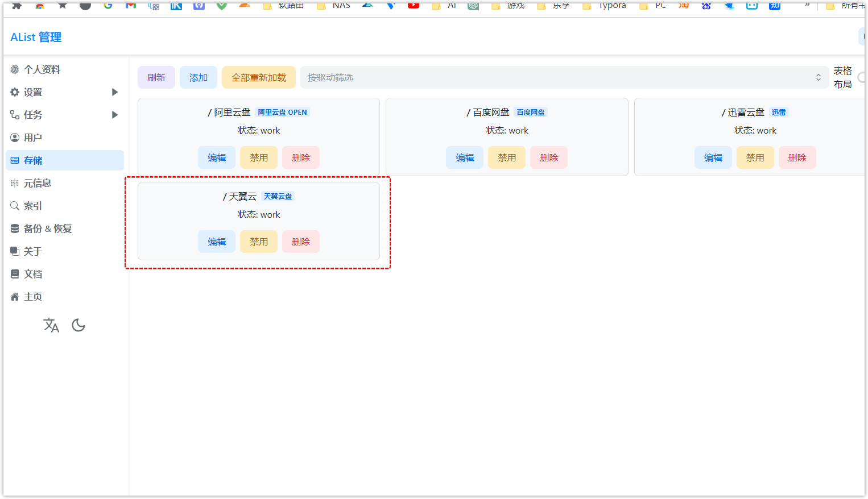Click the 刷新 refresh button
This screenshot has width=868, height=499.
[x=156, y=77]
